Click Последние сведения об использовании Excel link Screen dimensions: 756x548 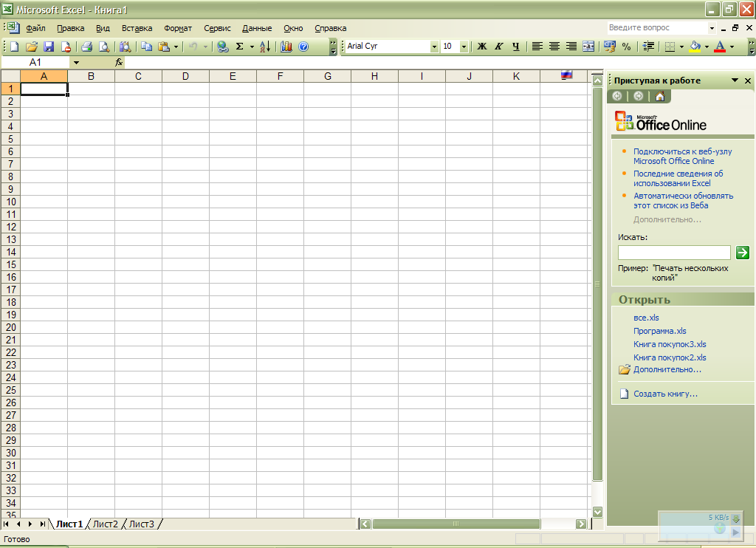(x=678, y=179)
